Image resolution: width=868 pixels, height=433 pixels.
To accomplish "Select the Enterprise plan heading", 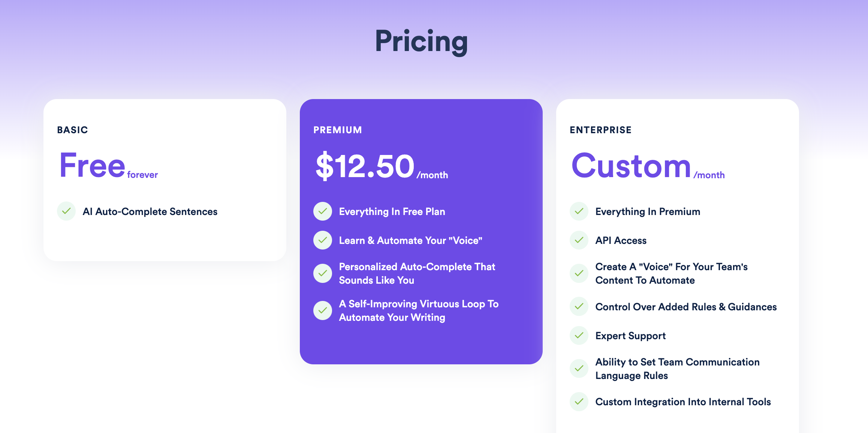I will 600,130.
